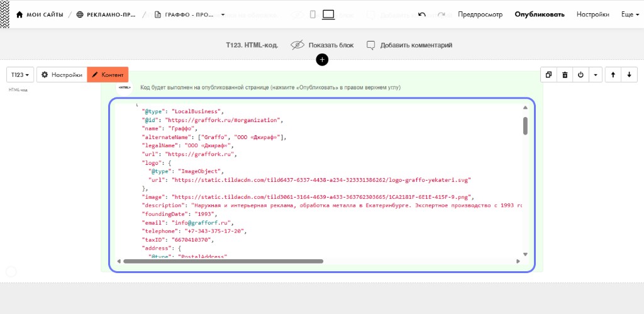The image size is (644, 314).
Task: Click the "telephone" code line
Action: tap(194, 231)
